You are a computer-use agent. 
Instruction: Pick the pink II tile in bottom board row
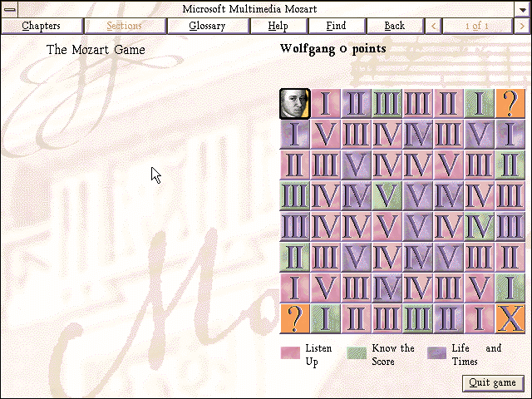tap(357, 318)
